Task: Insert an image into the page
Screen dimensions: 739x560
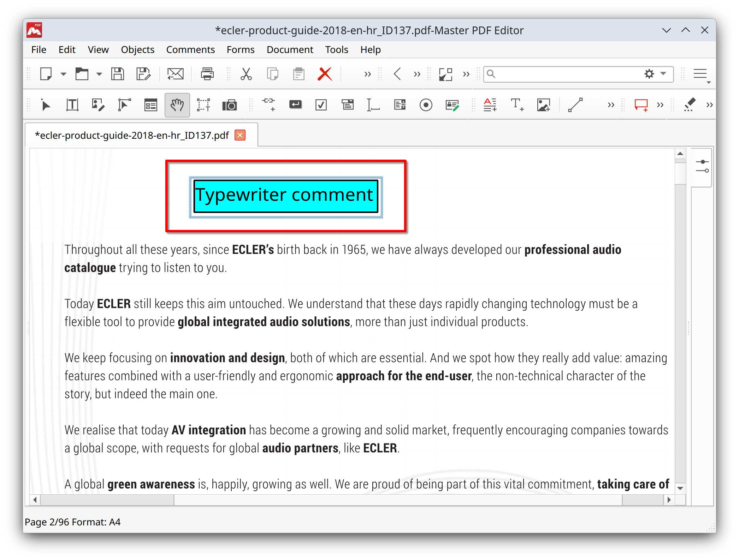Action: [543, 105]
